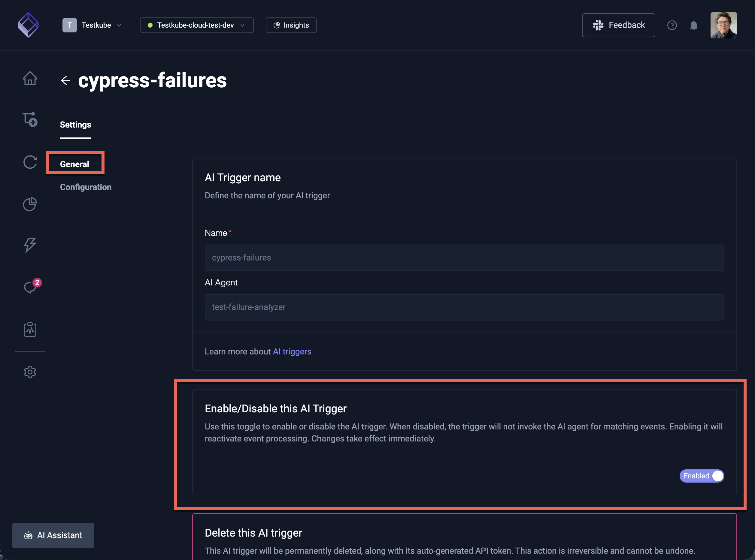Screen dimensions: 755x560
Task: Click the Testkube logo in the top bar
Action: pyautogui.click(x=28, y=25)
